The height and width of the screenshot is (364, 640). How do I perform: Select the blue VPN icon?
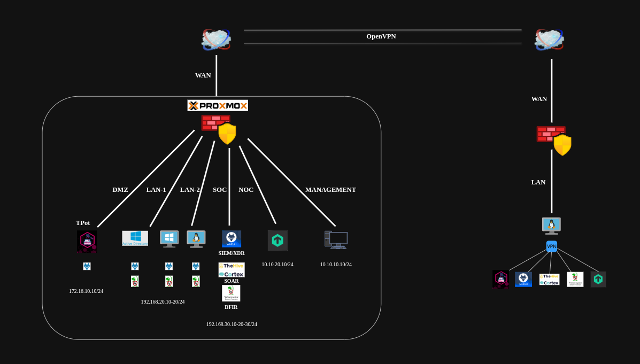(551, 246)
